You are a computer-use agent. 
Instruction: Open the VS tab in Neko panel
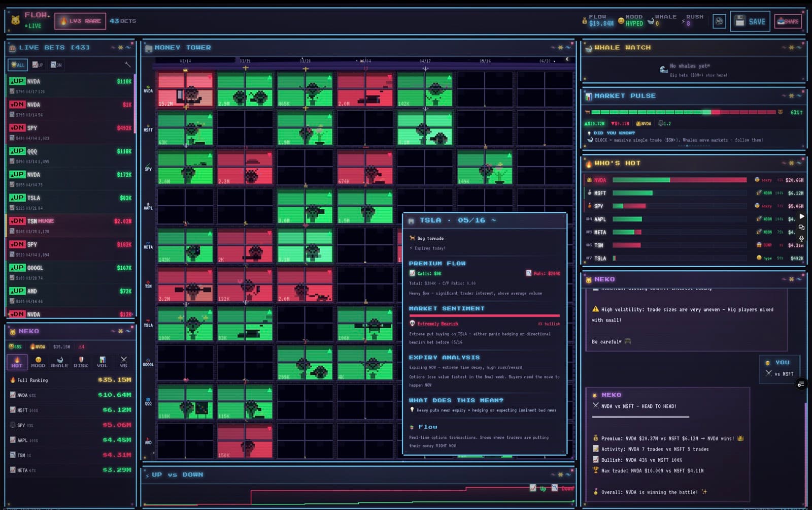pyautogui.click(x=123, y=362)
